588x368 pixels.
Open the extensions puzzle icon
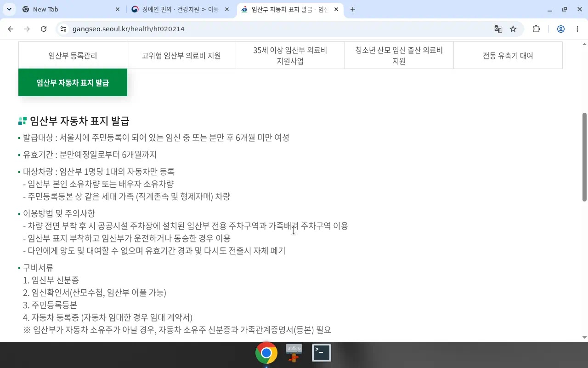tap(536, 29)
